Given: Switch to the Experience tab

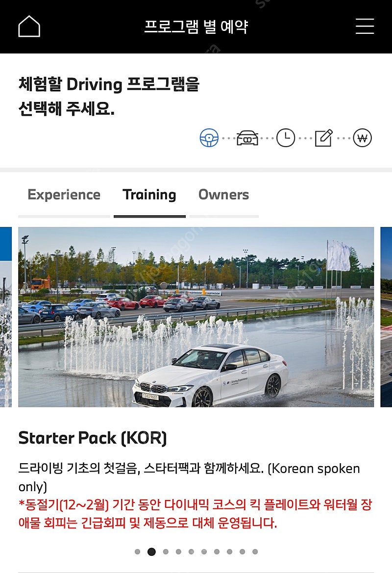Looking at the screenshot, I should [64, 195].
